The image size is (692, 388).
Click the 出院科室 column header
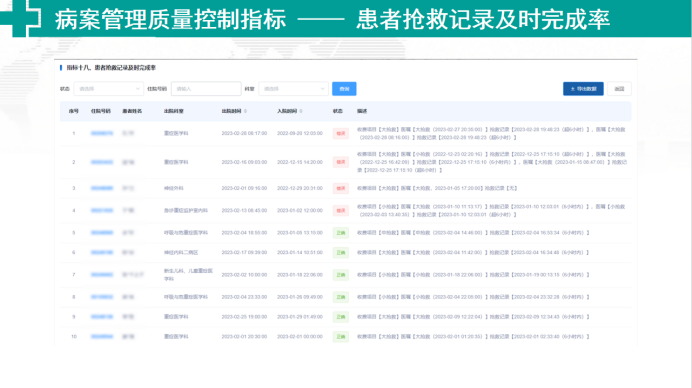(x=173, y=111)
